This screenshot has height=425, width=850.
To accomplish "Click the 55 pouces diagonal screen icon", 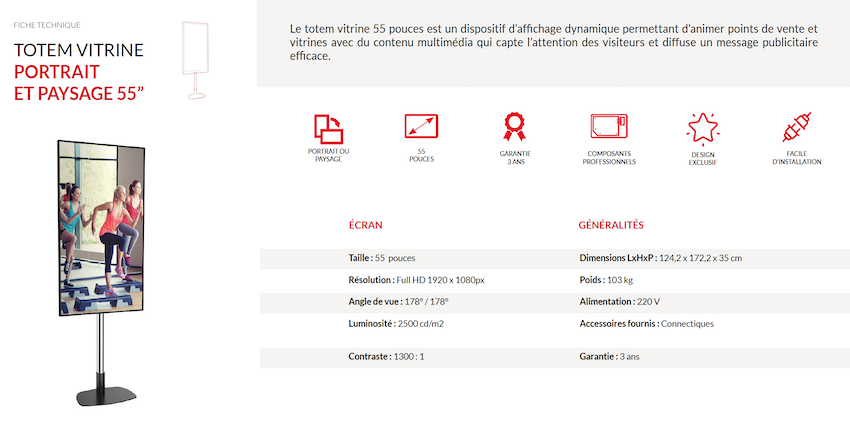I will 421,126.
